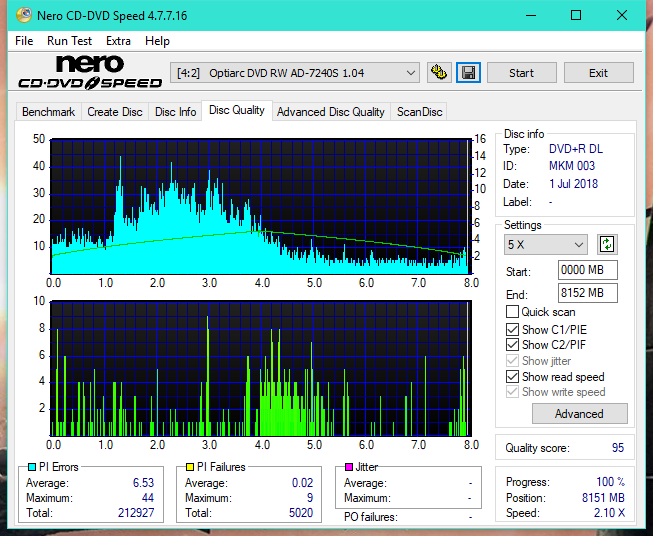
Task: Open the Run Test menu
Action: click(x=69, y=41)
